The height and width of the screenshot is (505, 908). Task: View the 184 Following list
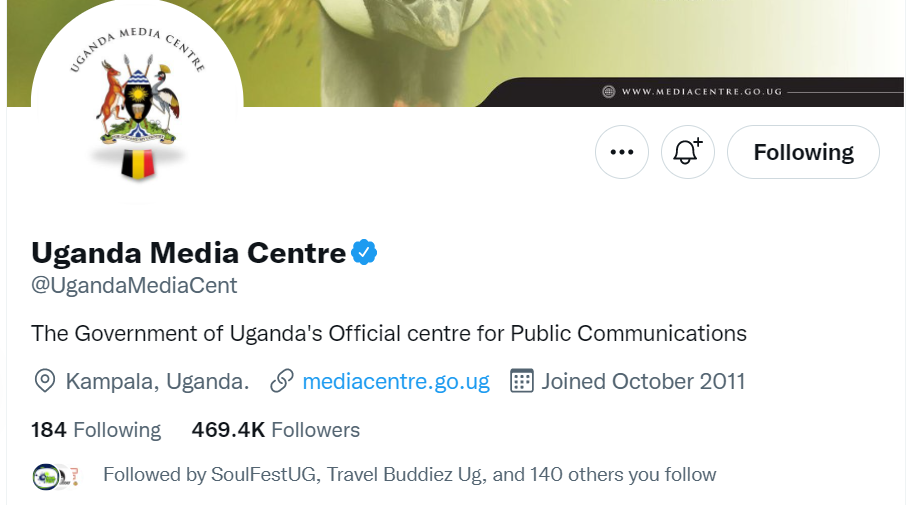point(96,430)
